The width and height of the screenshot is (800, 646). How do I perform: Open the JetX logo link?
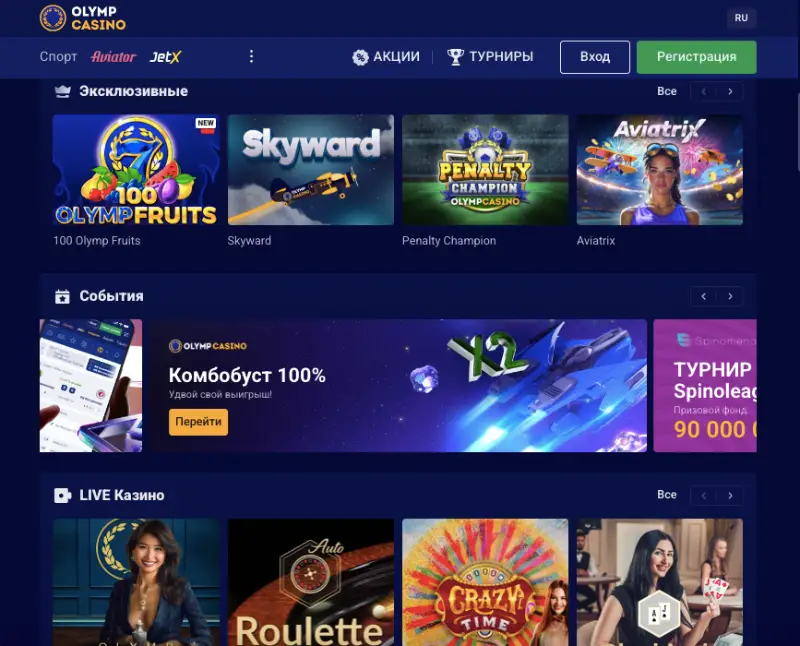[x=165, y=57]
